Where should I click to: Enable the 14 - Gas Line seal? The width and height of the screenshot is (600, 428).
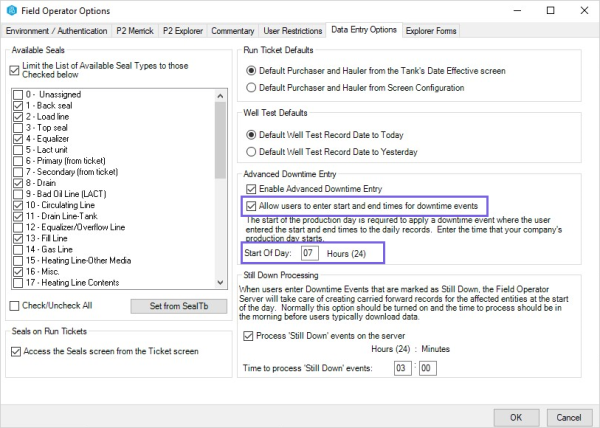coord(19,247)
